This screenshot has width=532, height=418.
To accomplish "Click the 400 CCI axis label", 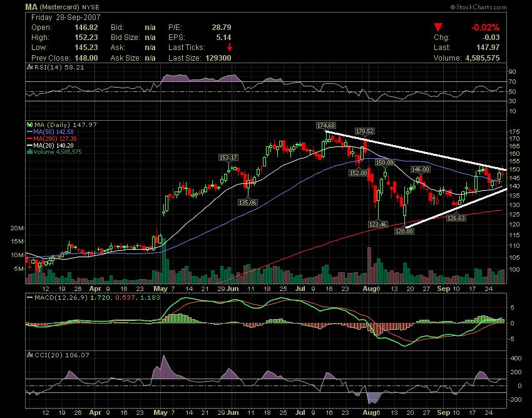I will click(516, 359).
